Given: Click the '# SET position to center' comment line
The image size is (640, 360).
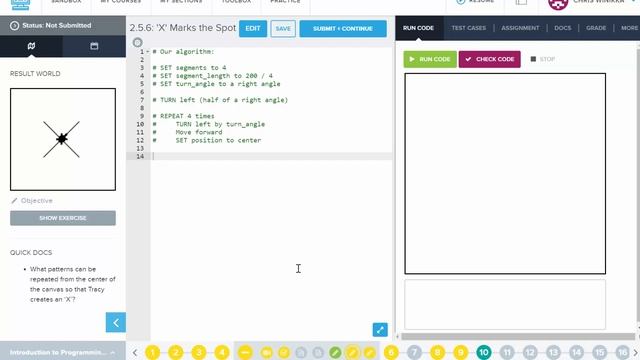Looking at the screenshot, I should (x=207, y=140).
